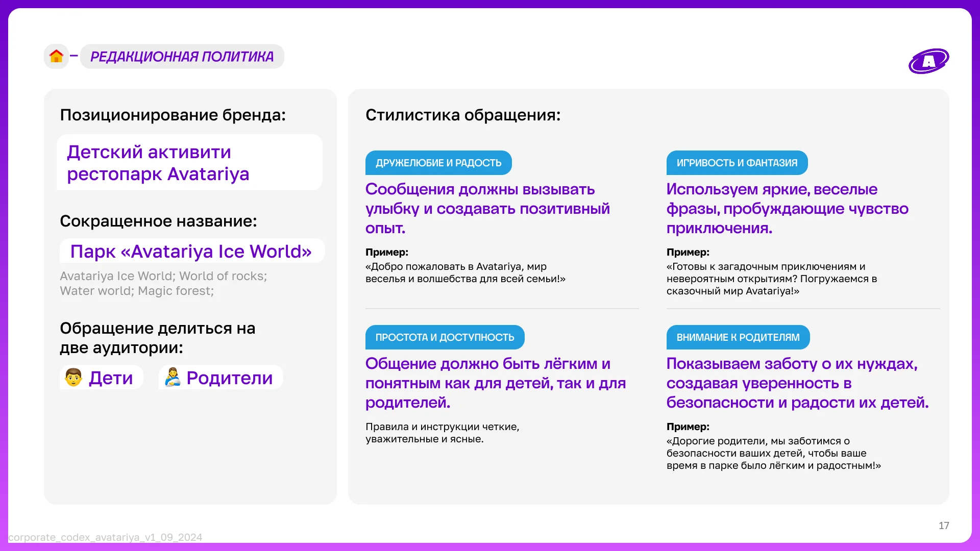Click the heading Обращение делиться на две аудитории:
The width and height of the screenshot is (980, 551).
click(158, 338)
